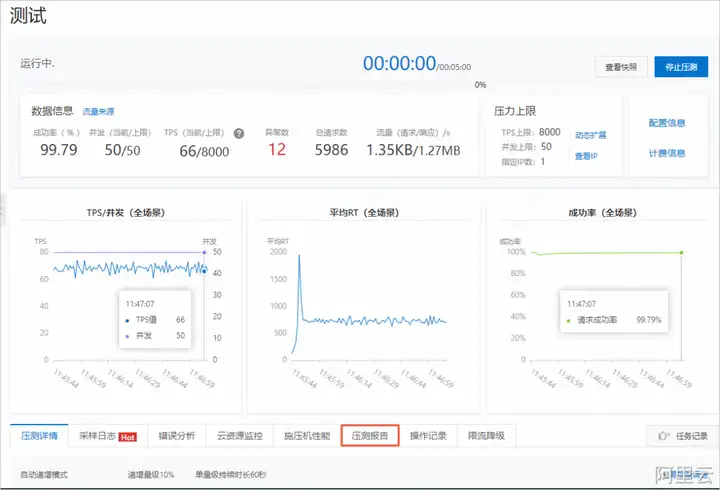
Task: Click the 递增量级10% text
Action: (151, 475)
